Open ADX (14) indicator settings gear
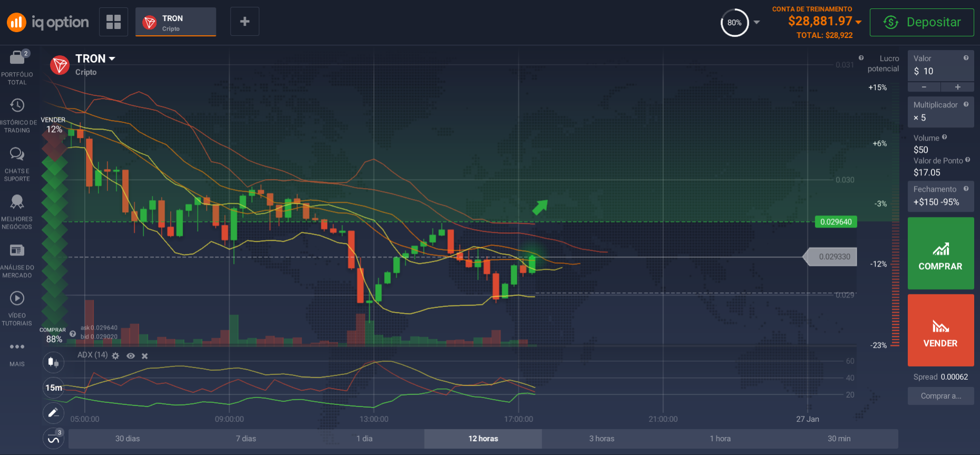 [115, 356]
